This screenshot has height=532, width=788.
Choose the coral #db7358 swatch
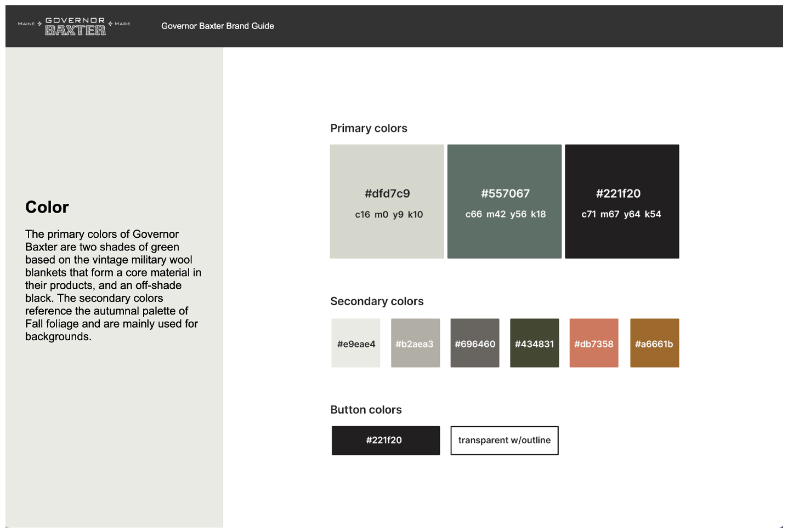coord(594,343)
